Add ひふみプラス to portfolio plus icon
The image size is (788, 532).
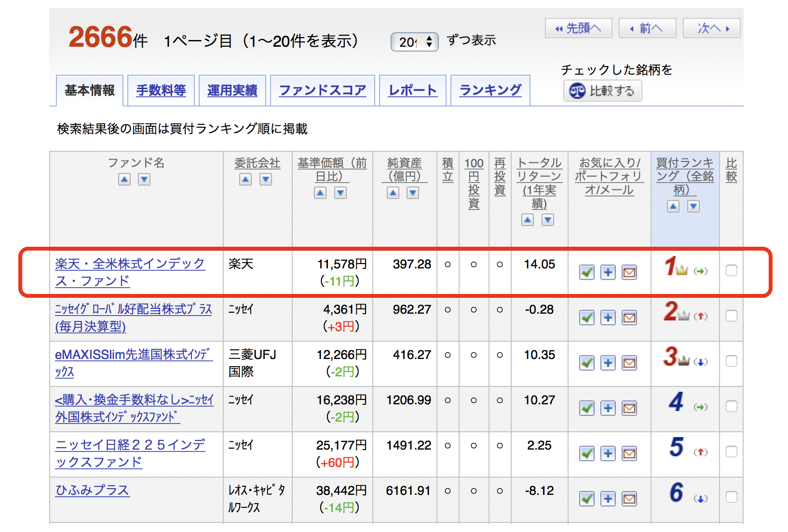pos(608,499)
